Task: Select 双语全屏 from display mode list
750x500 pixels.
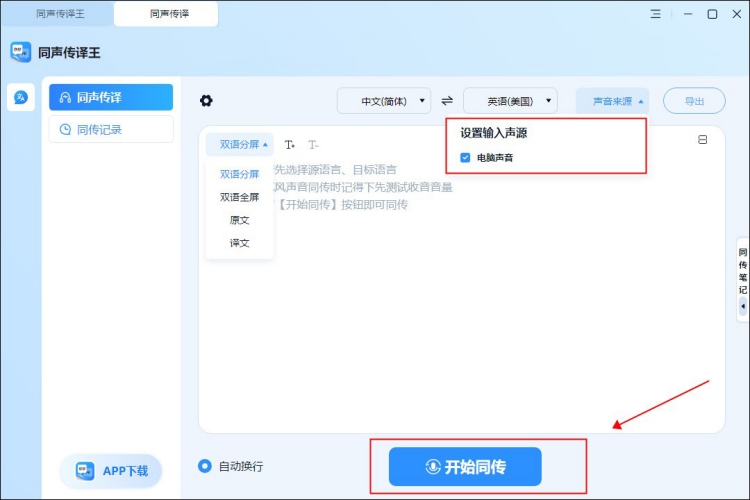Action: click(239, 197)
